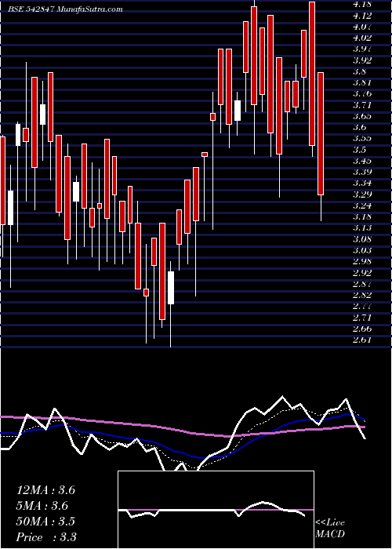
Task: Click the 3.18 price axis label
Action: 362,216
